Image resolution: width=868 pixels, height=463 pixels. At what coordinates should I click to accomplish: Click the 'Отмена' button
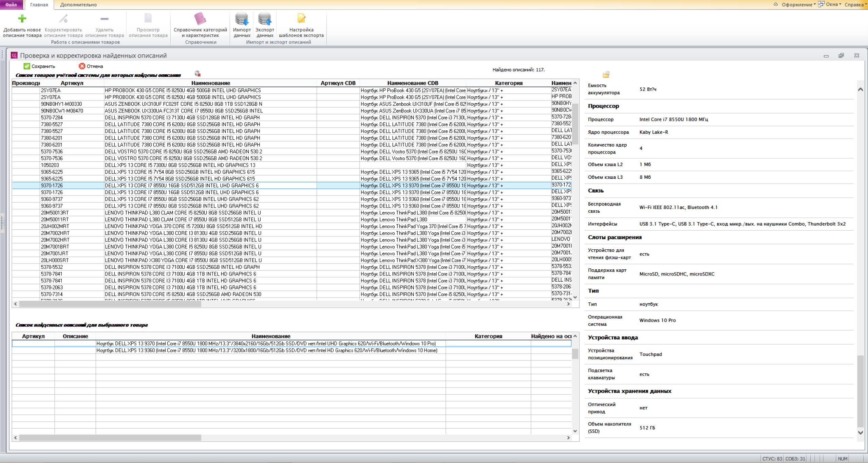click(x=91, y=66)
